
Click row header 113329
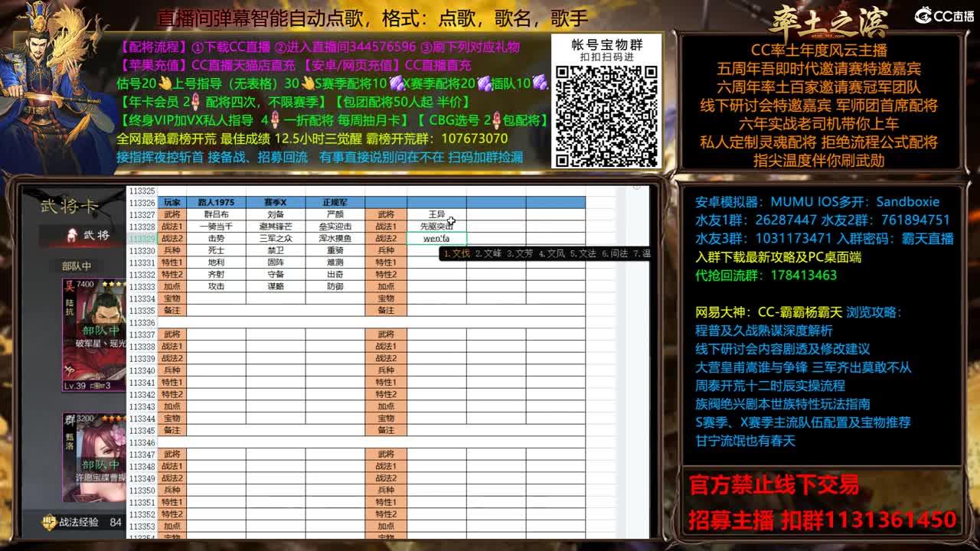[x=142, y=239]
